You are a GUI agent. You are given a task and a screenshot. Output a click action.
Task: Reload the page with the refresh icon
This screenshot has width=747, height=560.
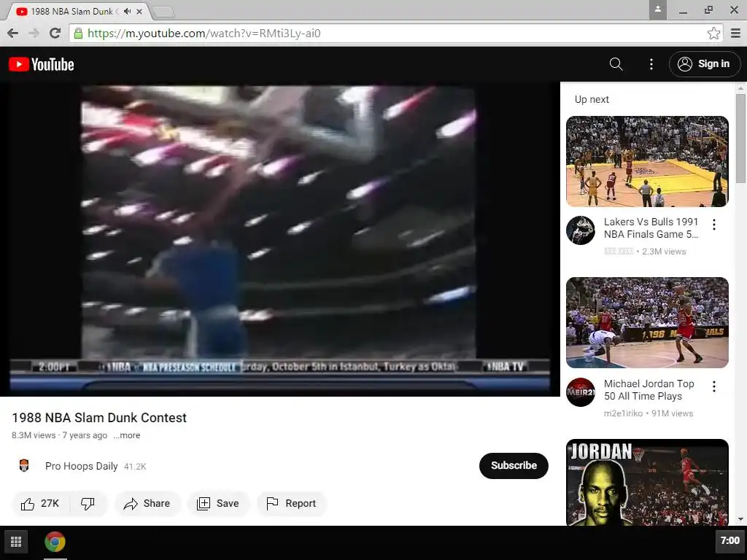tap(55, 33)
